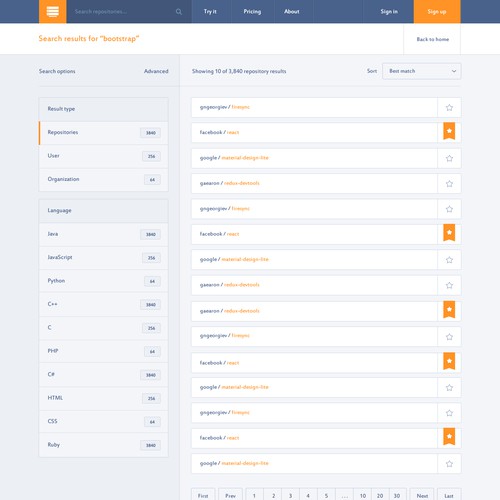This screenshot has width=500, height=500.
Task: Jump to page 30
Action: (x=397, y=495)
